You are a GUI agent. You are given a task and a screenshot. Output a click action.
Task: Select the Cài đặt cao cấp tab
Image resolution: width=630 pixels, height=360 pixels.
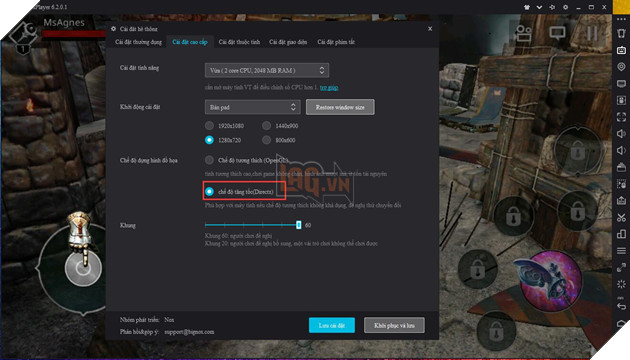click(x=190, y=42)
